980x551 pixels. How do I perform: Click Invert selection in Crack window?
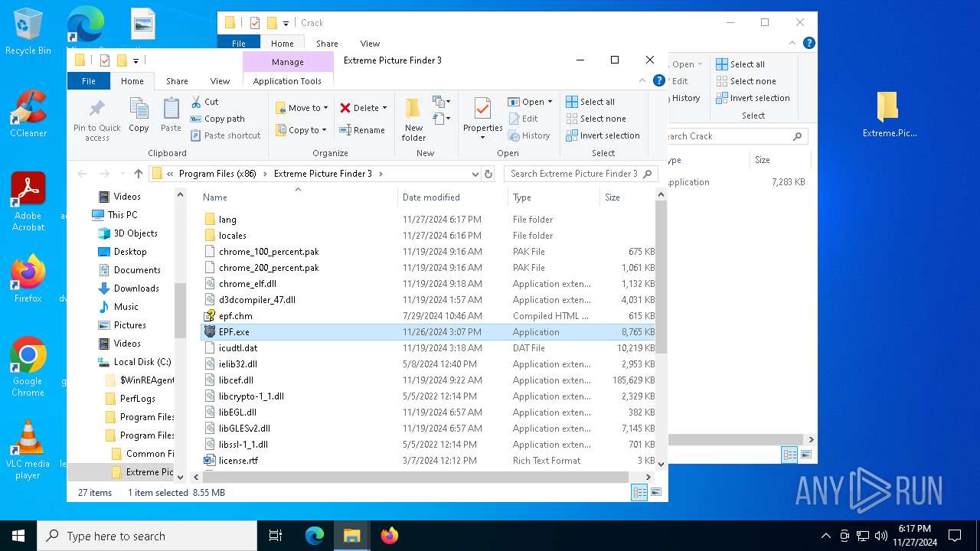click(753, 98)
